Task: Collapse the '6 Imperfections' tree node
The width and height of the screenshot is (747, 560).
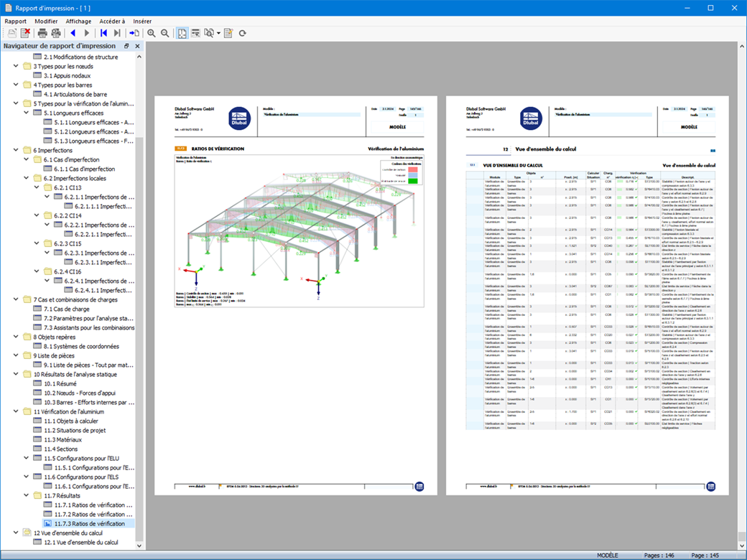Action: [16, 150]
